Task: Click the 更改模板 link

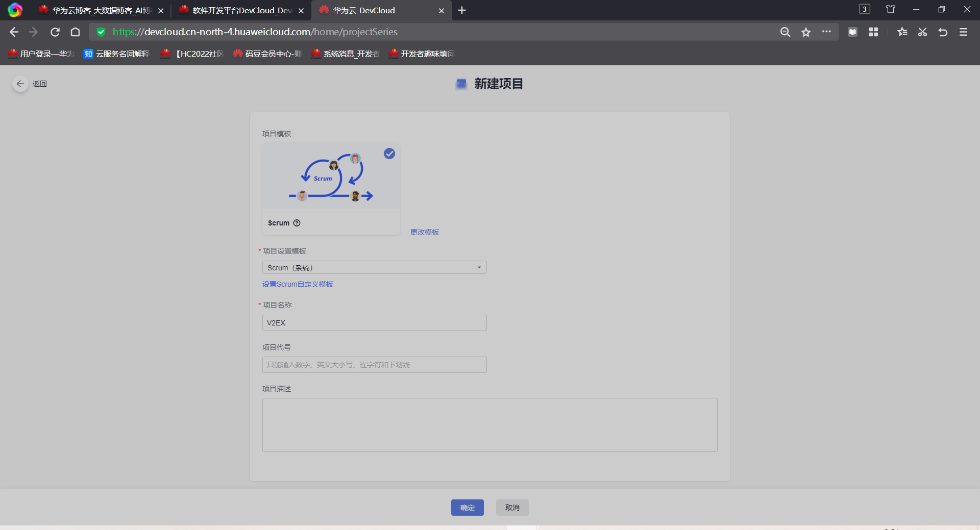Action: pyautogui.click(x=425, y=232)
